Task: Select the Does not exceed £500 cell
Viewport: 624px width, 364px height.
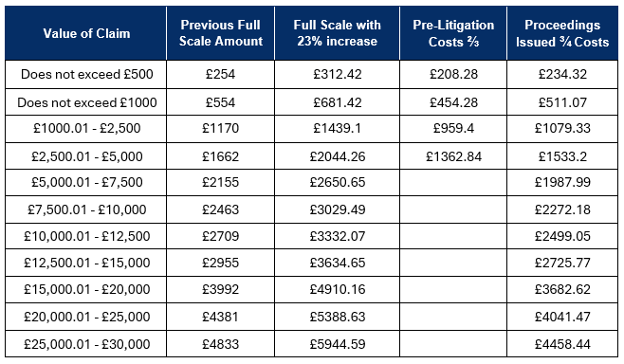Action: (x=86, y=74)
